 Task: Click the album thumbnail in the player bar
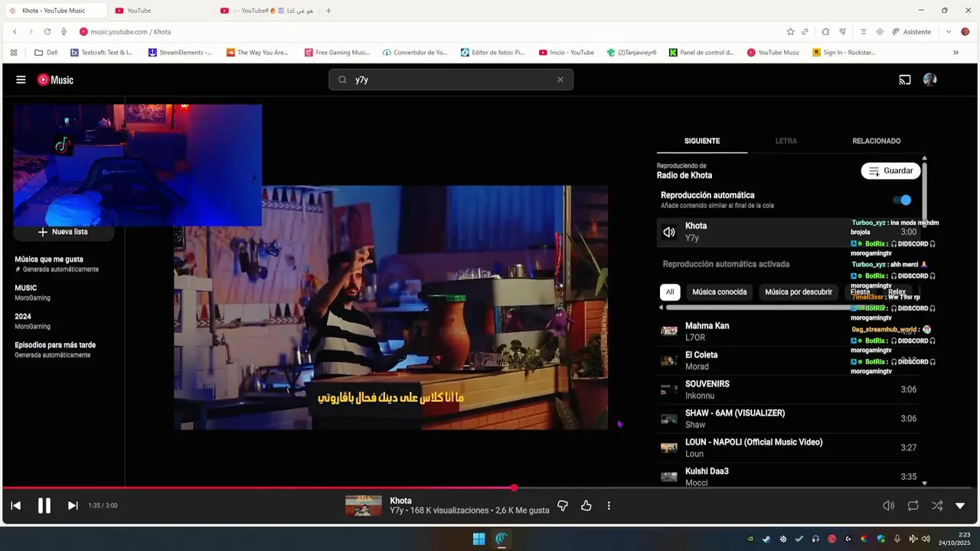[x=364, y=506]
